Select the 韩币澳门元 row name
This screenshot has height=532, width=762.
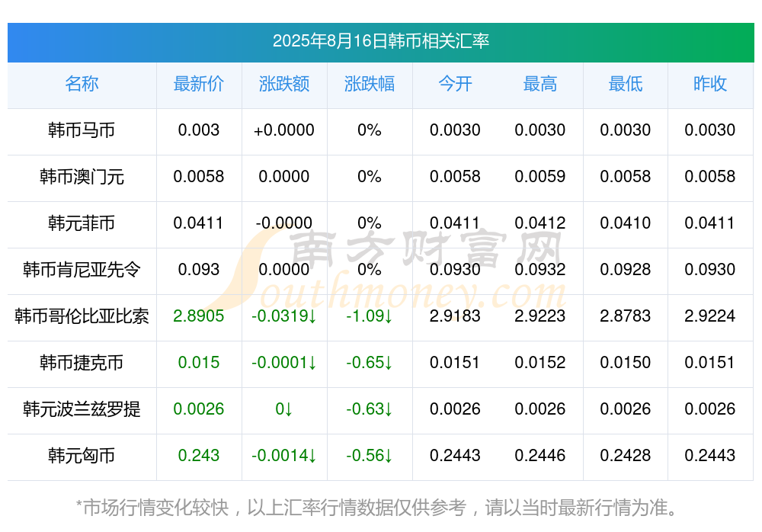coord(82,177)
